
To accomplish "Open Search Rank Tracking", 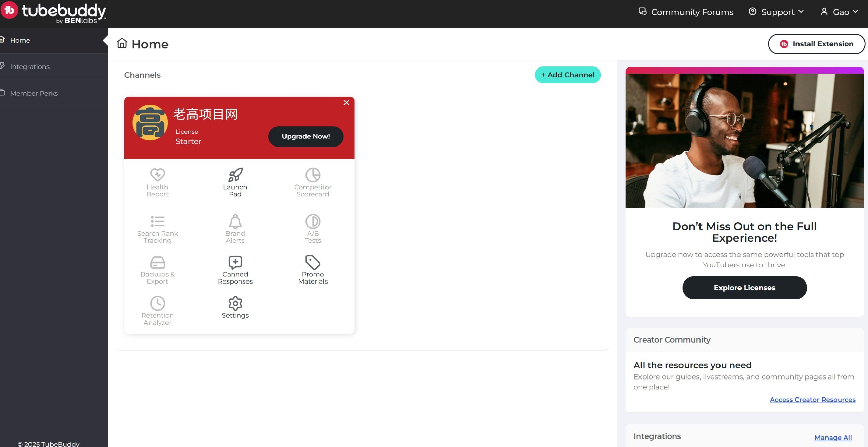I will pyautogui.click(x=157, y=229).
